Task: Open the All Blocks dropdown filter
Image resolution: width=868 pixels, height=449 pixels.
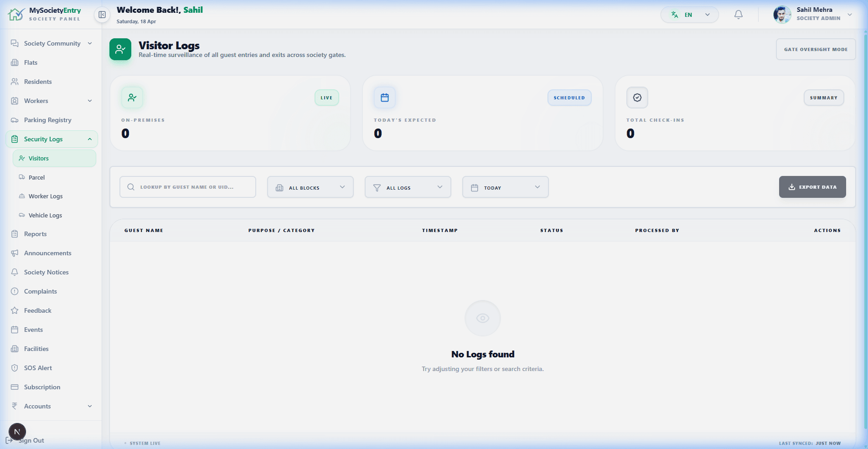Action: (310, 187)
